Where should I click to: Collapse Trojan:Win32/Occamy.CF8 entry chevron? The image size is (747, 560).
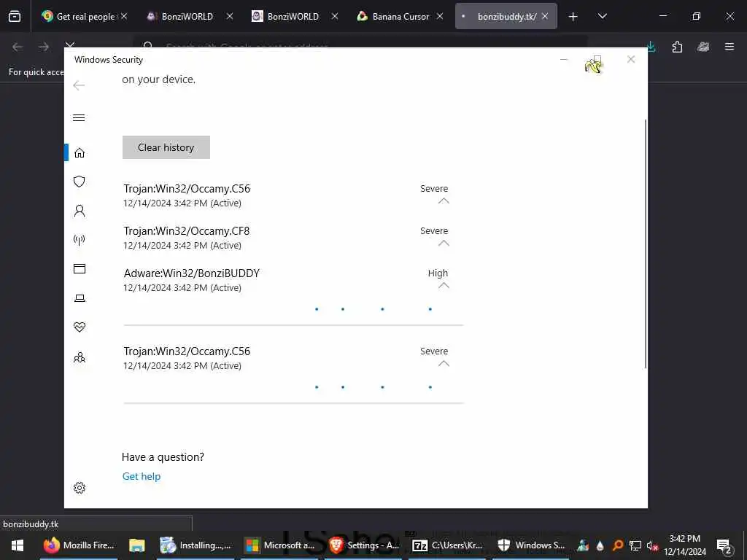coord(444,244)
